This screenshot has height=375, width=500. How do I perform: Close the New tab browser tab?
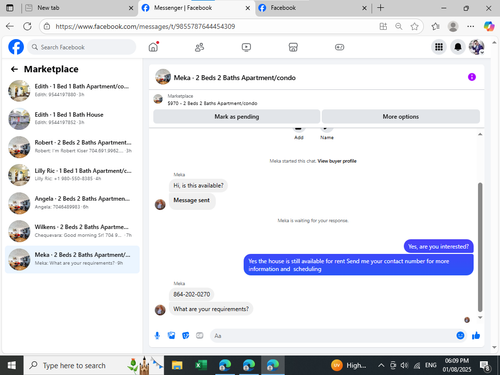pos(131,8)
